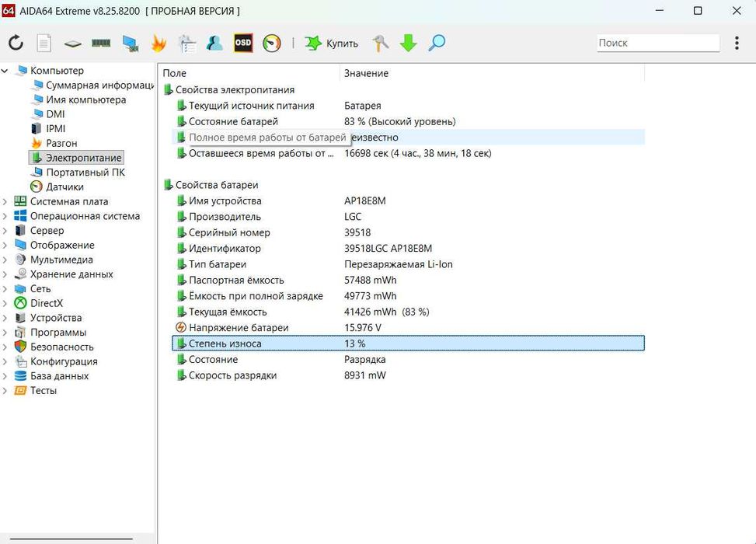This screenshot has width=756, height=544.
Task: Expand the Отображение node
Action: 5,245
